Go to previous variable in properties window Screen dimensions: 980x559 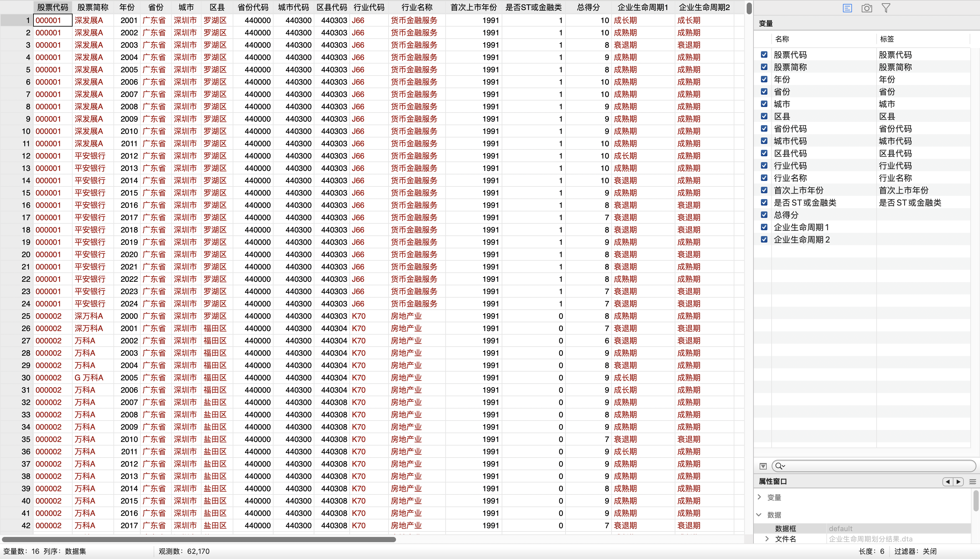(x=948, y=482)
